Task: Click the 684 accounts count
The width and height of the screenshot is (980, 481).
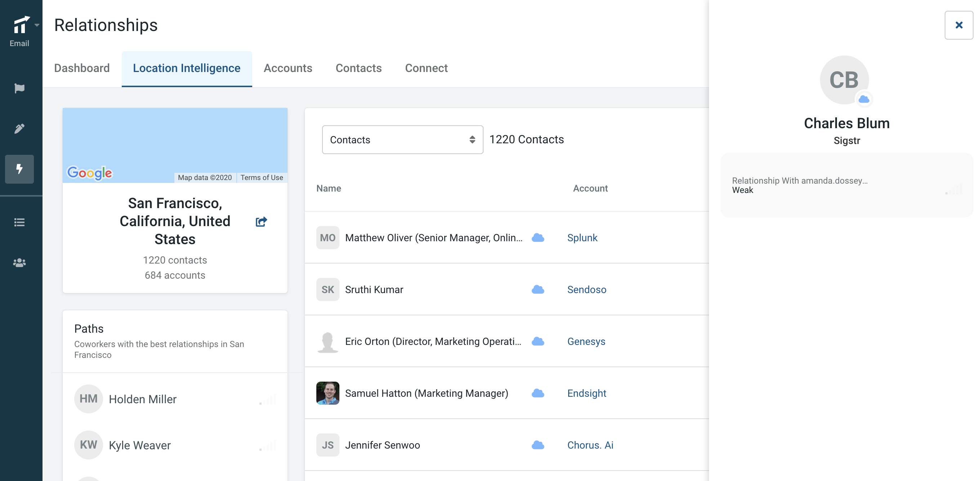Action: point(175,275)
